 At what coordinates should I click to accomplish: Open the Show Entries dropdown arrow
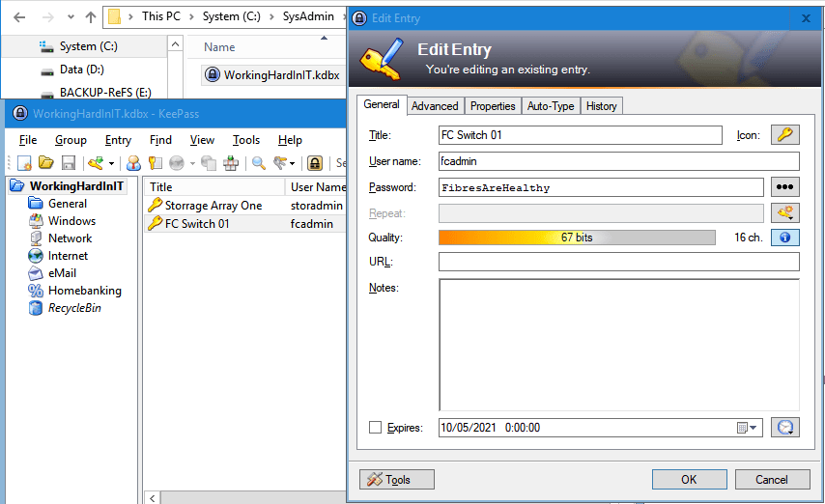pyautogui.click(x=293, y=163)
